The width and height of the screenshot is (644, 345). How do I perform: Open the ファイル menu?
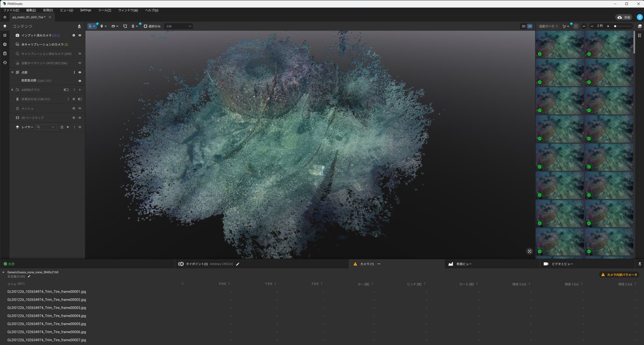tap(11, 10)
